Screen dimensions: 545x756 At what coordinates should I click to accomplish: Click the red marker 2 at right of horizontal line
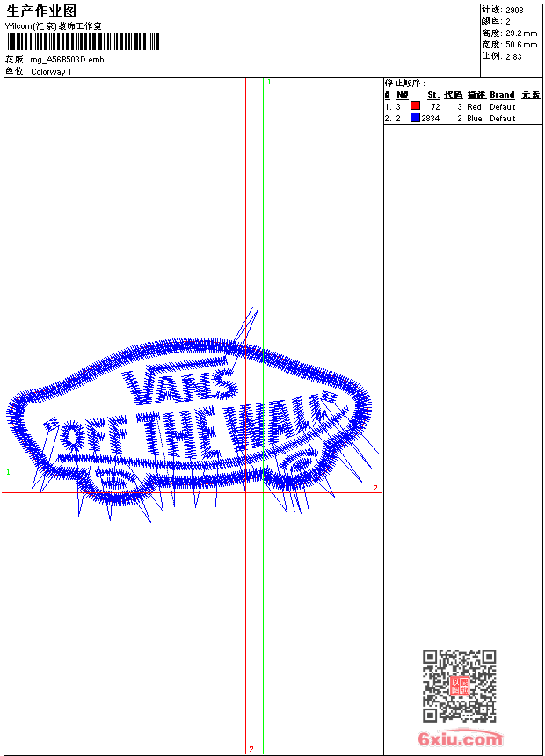pos(375,489)
